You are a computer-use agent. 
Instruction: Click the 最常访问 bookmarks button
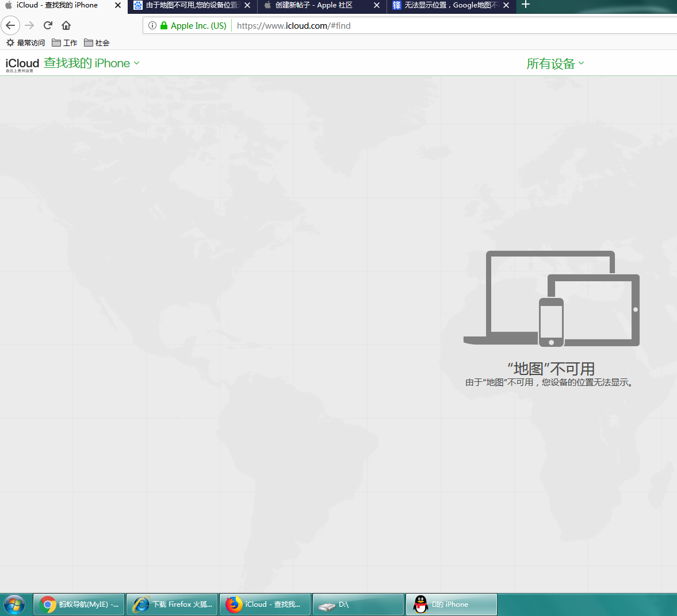[25, 43]
